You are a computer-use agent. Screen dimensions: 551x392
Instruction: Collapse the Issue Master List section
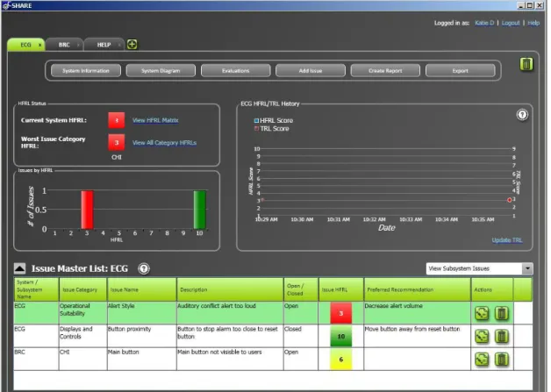(x=19, y=268)
